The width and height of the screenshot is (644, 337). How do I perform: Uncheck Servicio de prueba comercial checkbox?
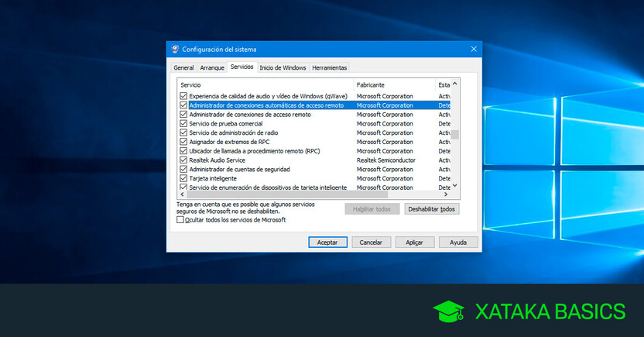[183, 124]
